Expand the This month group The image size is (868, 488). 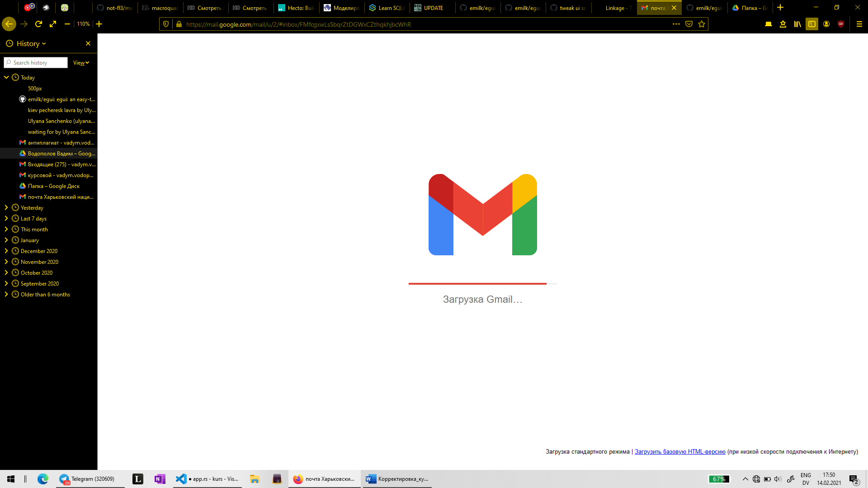pos(6,229)
